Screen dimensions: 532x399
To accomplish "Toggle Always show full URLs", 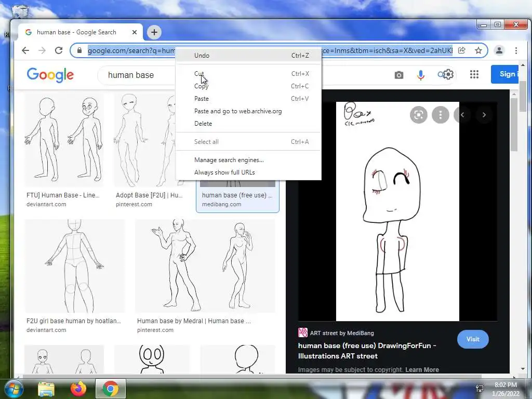I will 249,172.
